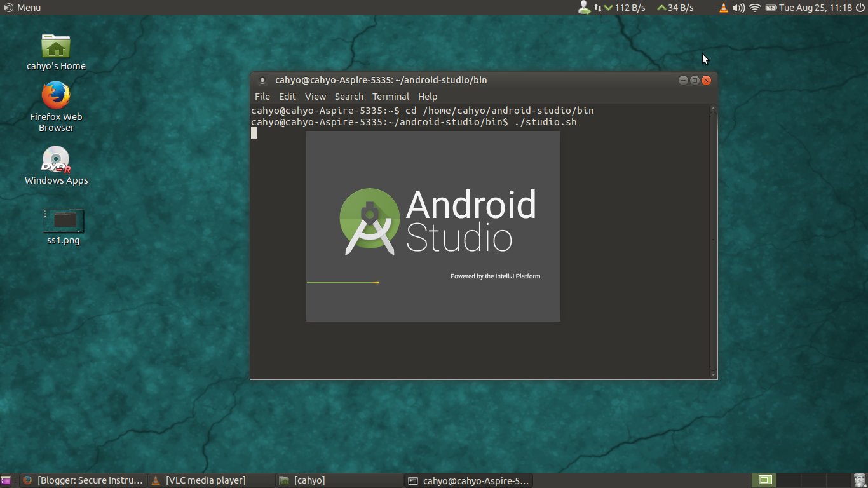Click the './studio.sh' command text

point(546,122)
